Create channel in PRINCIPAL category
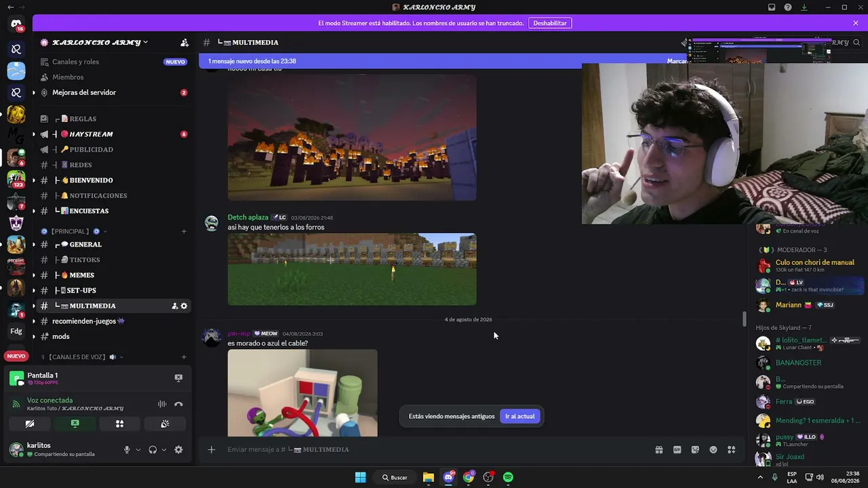868x488 pixels. (x=184, y=231)
